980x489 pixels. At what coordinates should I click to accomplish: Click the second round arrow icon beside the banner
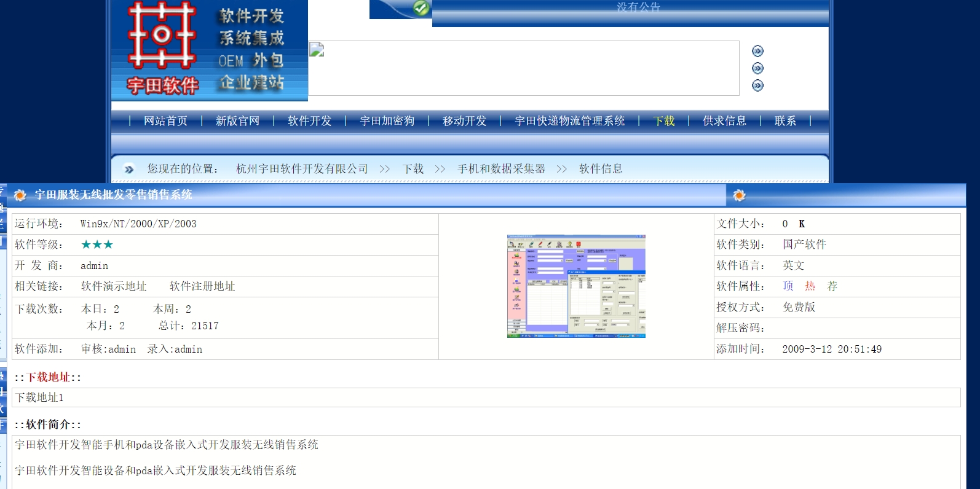tap(757, 68)
